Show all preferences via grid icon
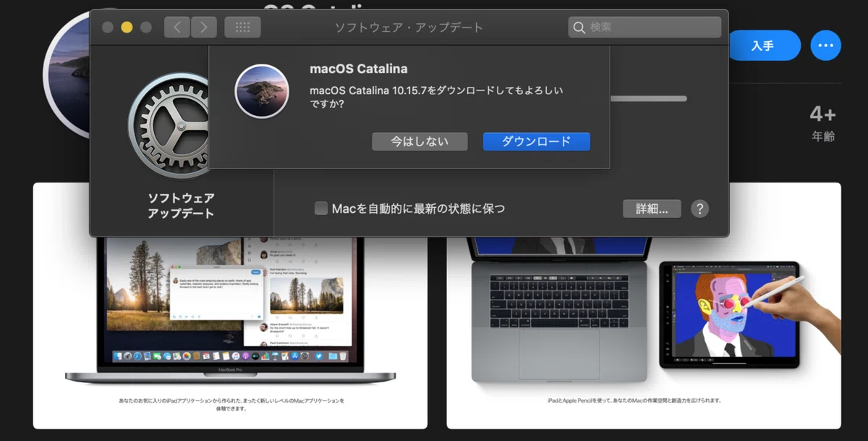Image resolution: width=868 pixels, height=441 pixels. 242,28
